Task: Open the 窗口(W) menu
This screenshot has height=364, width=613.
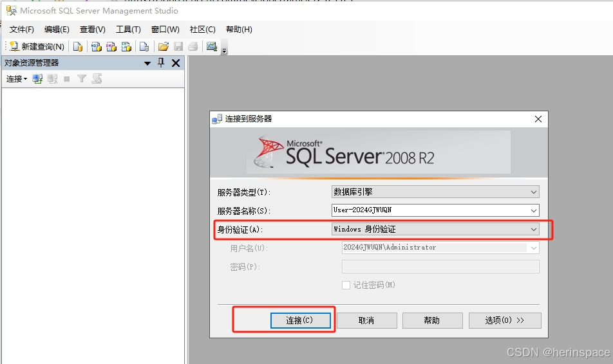Action: pyautogui.click(x=165, y=30)
